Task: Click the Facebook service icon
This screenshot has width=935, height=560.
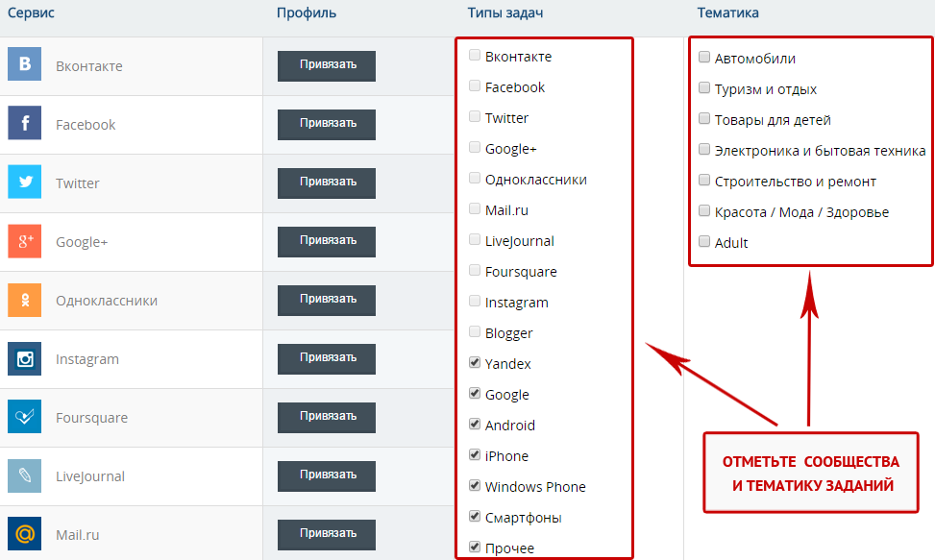Action: [x=24, y=123]
